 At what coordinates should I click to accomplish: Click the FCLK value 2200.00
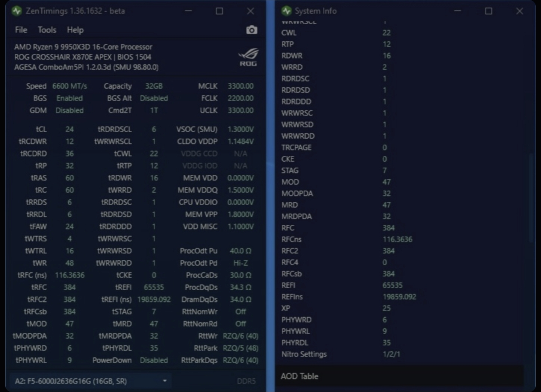[240, 98]
